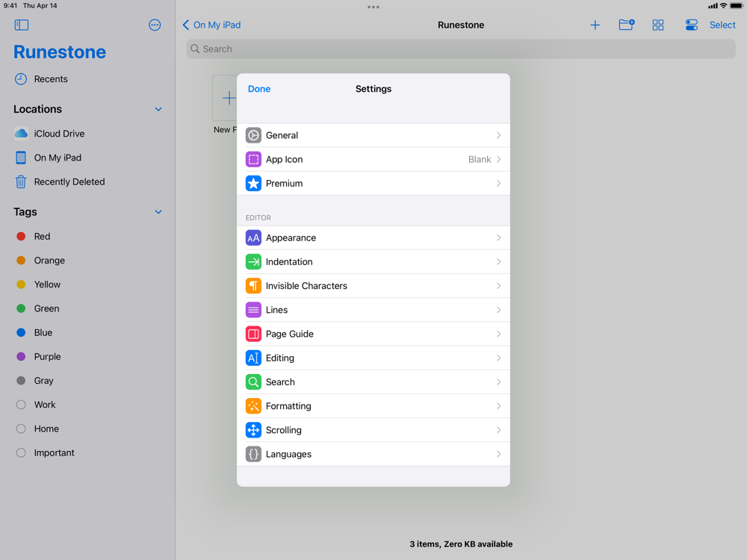Click the Search field

tap(461, 49)
